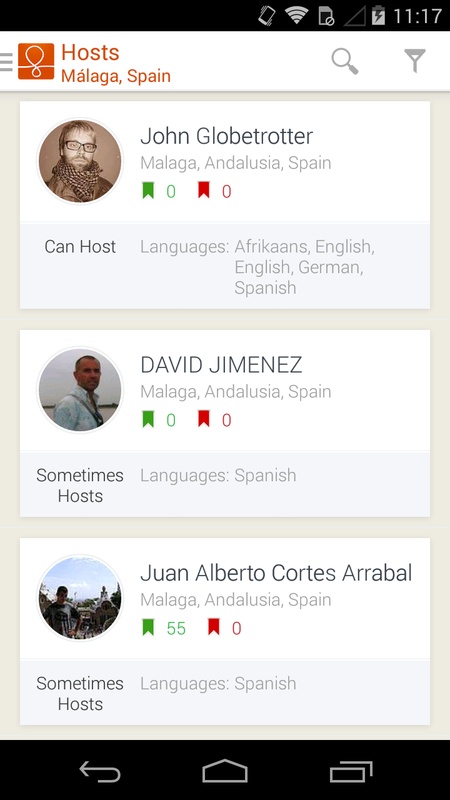View John Globetrotter's profile photo
Screen dimensions: 450x800
coord(80,161)
